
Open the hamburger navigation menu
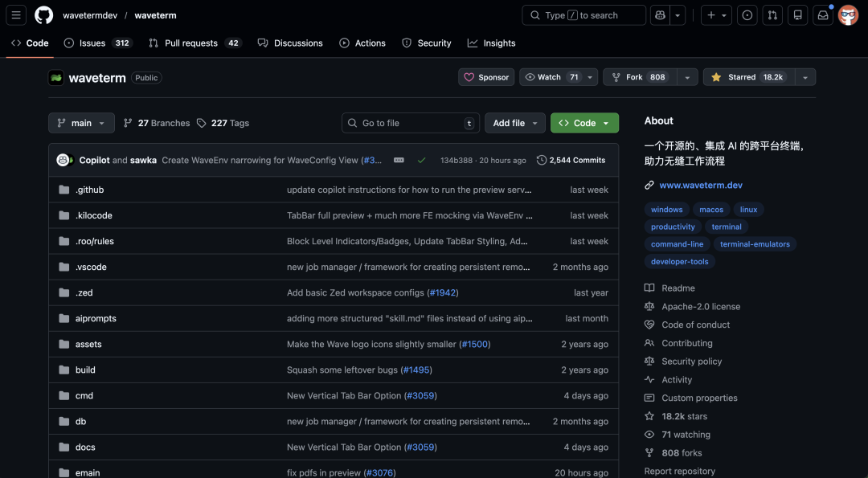[16, 15]
